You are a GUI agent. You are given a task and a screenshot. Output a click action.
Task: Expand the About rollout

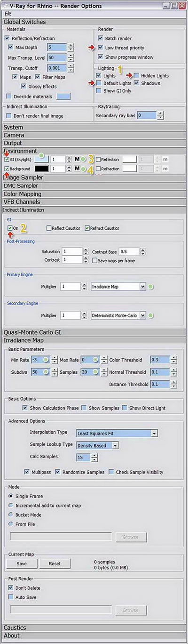point(94,636)
